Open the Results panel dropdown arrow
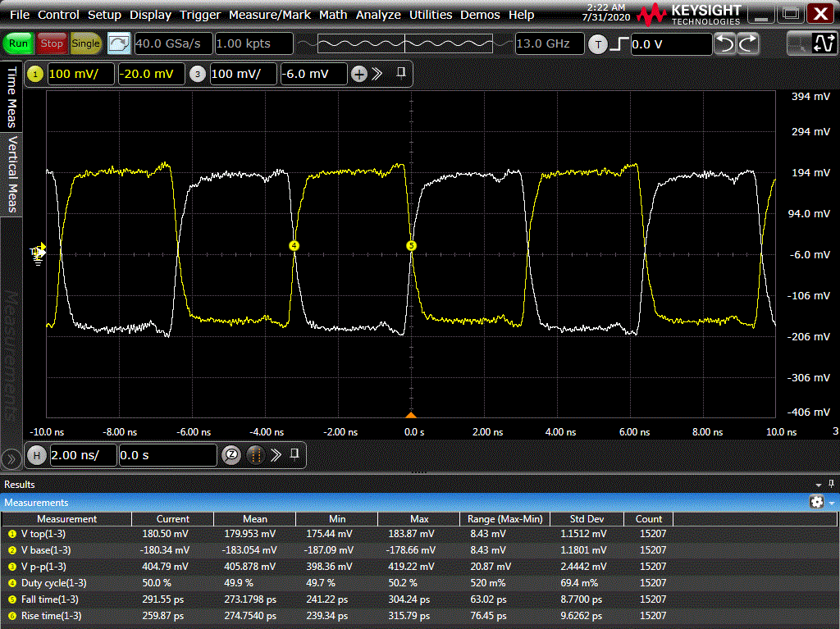 click(819, 485)
